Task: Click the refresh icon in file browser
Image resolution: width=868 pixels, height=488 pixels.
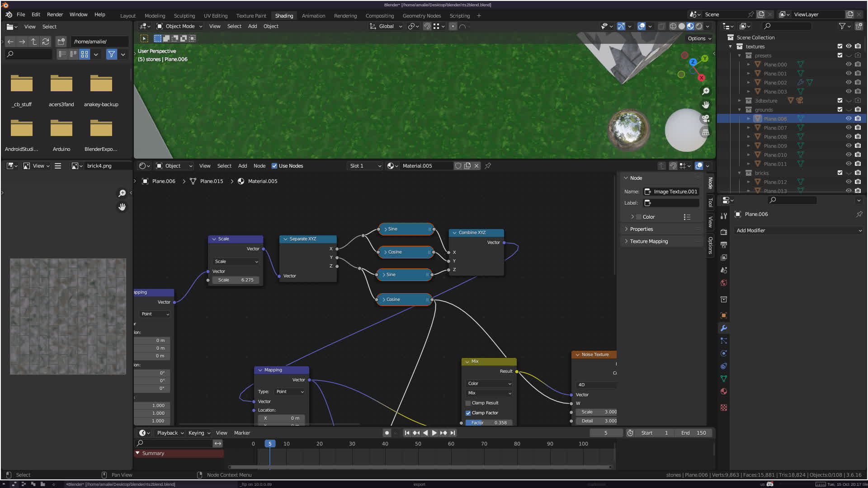Action: [46, 42]
